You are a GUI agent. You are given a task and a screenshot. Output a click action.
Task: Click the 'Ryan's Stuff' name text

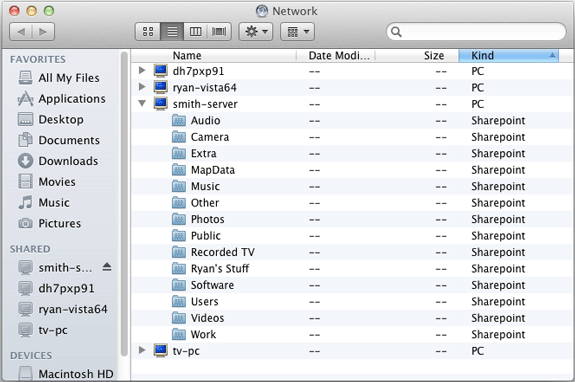pyautogui.click(x=220, y=269)
